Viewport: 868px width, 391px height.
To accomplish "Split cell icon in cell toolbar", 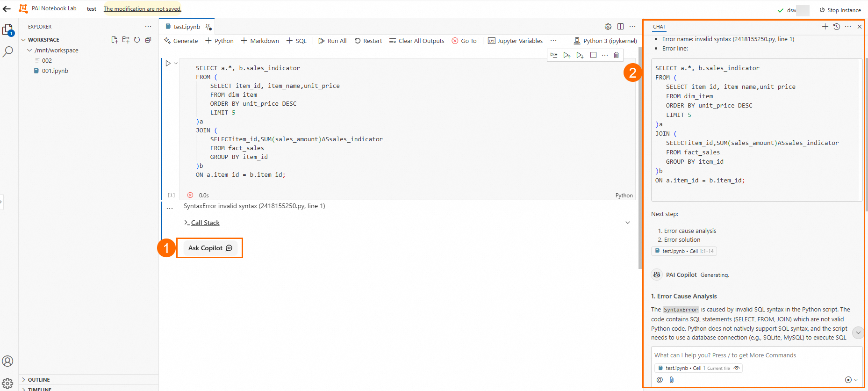I will click(x=593, y=55).
